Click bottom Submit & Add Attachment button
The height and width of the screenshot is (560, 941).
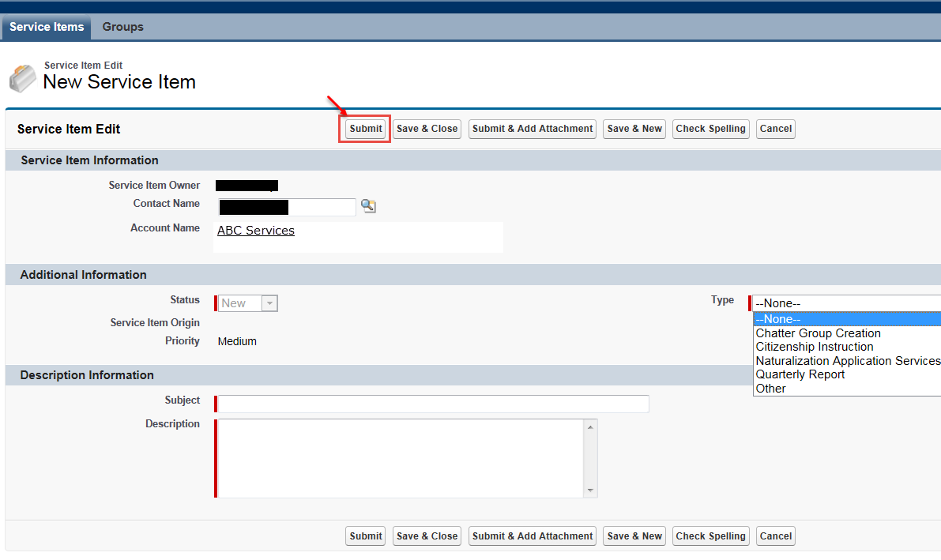tap(533, 536)
